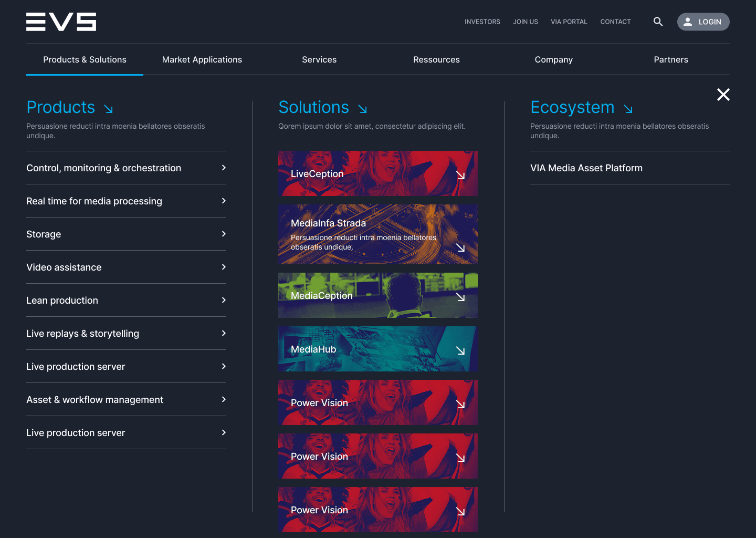Select Video assistance text
This screenshot has height=538, width=756.
pyautogui.click(x=64, y=267)
